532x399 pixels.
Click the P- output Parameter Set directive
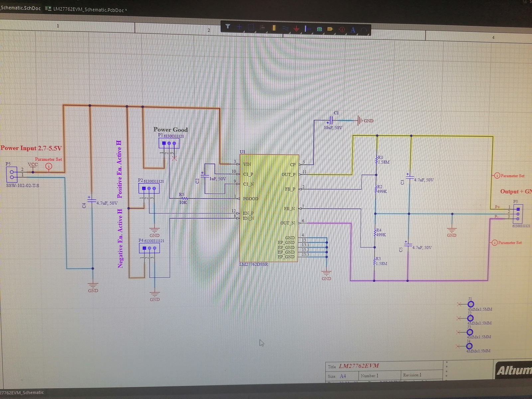[495, 243]
